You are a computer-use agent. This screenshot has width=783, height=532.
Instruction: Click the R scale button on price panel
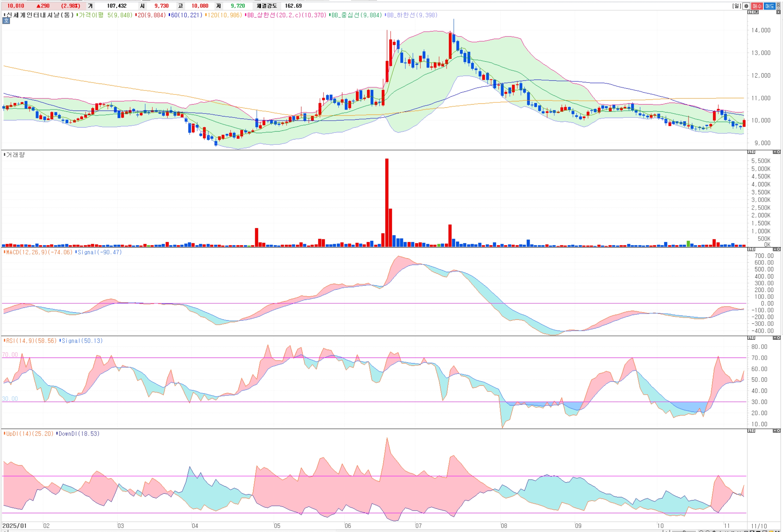[757, 12]
